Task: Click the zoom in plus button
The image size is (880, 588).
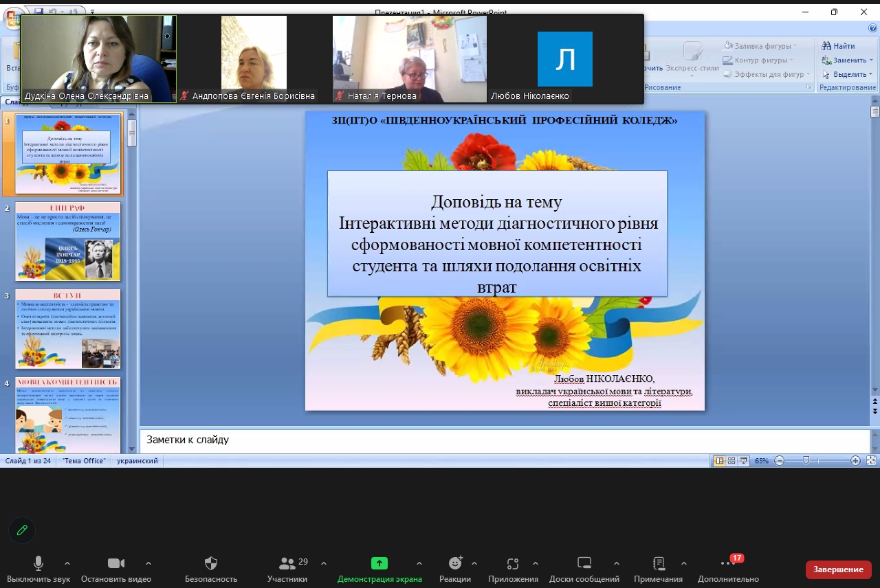Action: click(855, 461)
